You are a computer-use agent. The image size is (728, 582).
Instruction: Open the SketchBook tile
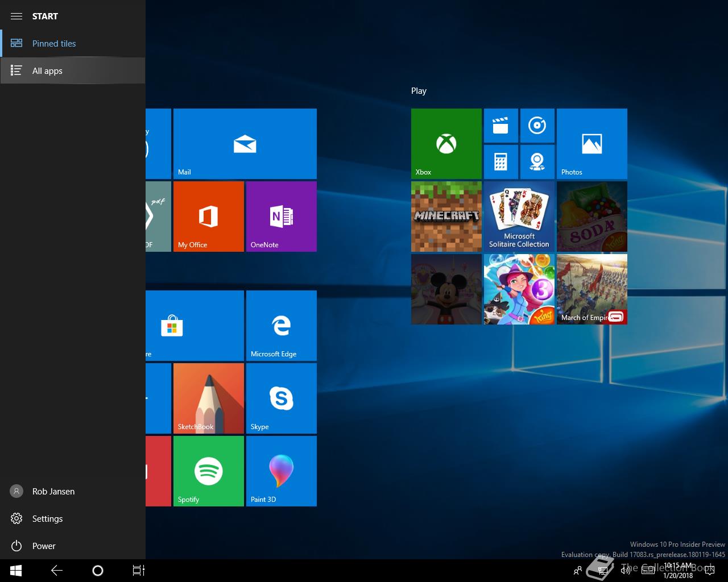point(209,398)
